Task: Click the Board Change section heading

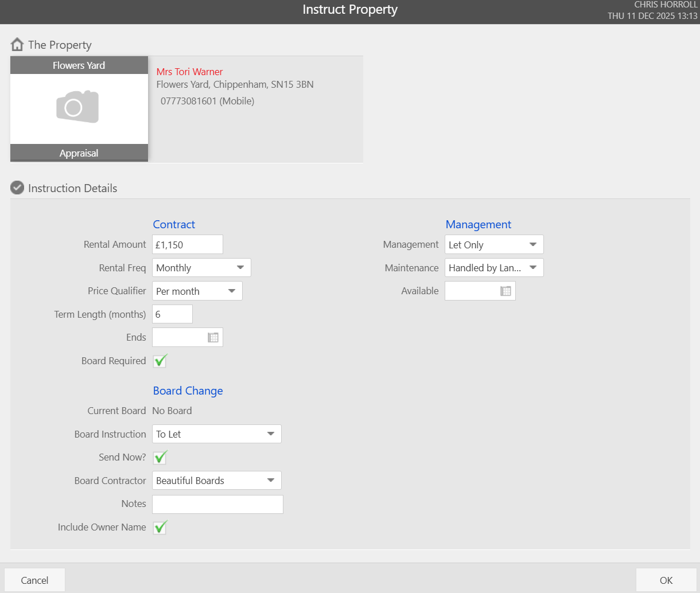Action: pos(188,391)
